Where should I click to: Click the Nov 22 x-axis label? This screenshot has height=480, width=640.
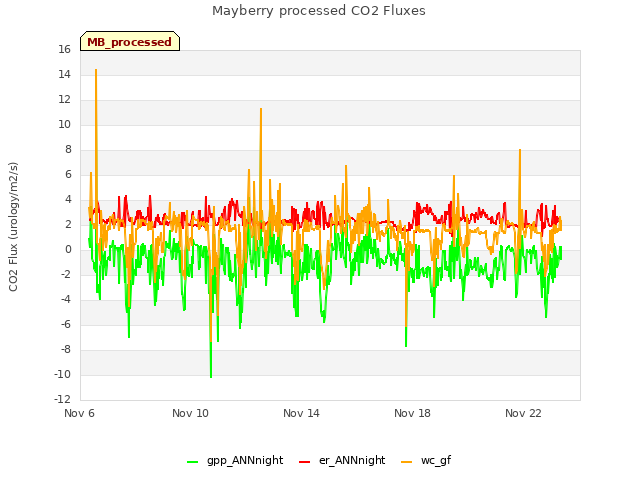click(x=523, y=413)
